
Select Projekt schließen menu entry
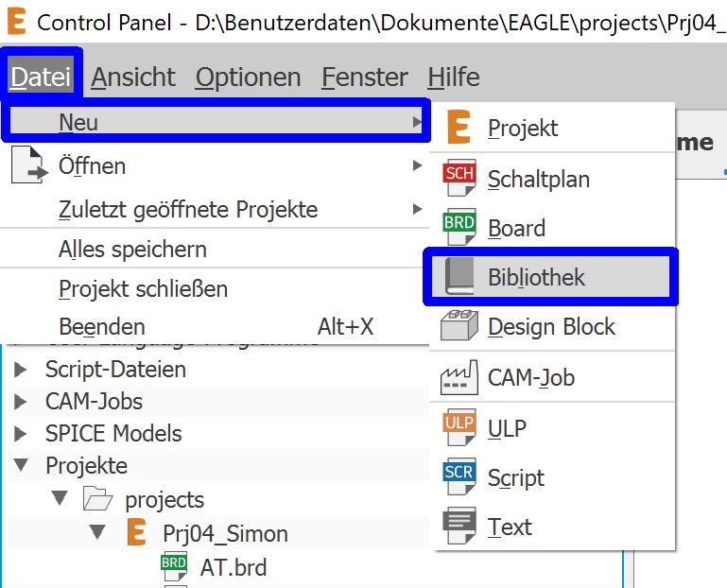(143, 288)
